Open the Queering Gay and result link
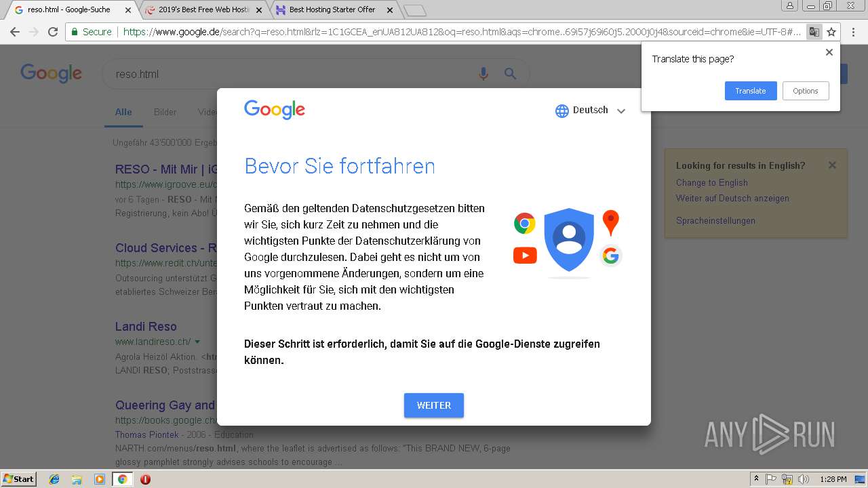 tap(165, 405)
